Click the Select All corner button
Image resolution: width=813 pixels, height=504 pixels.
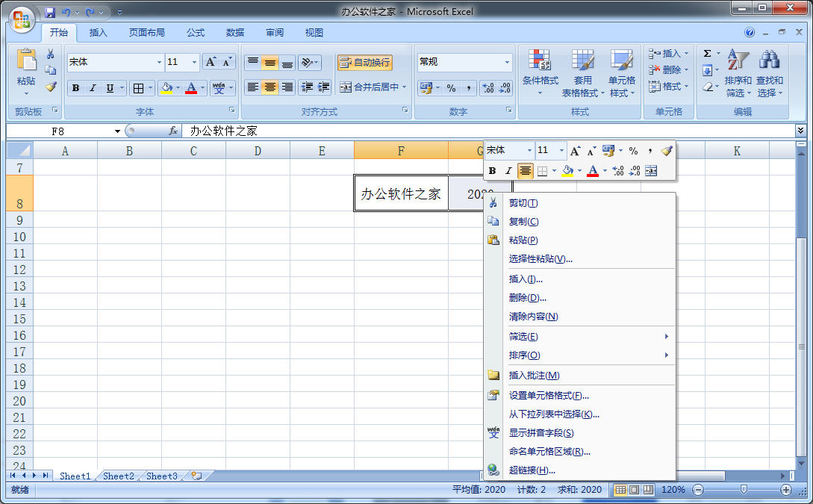pyautogui.click(x=19, y=150)
